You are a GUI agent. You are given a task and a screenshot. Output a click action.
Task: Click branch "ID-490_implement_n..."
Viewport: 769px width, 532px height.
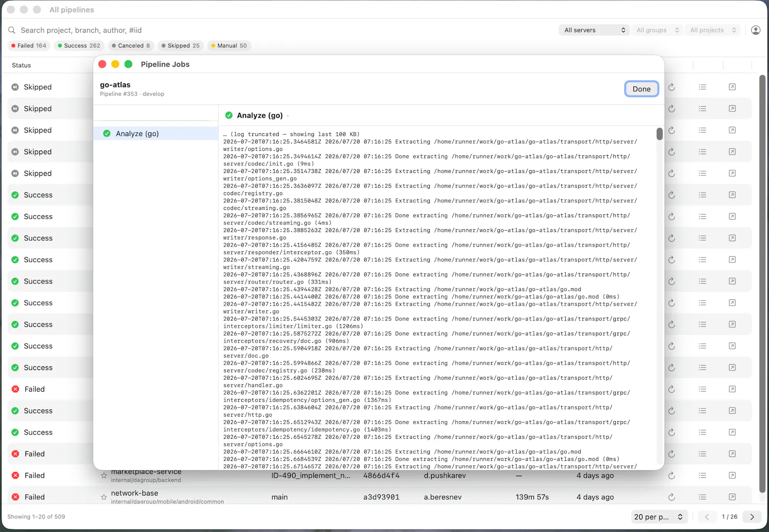[x=310, y=475]
